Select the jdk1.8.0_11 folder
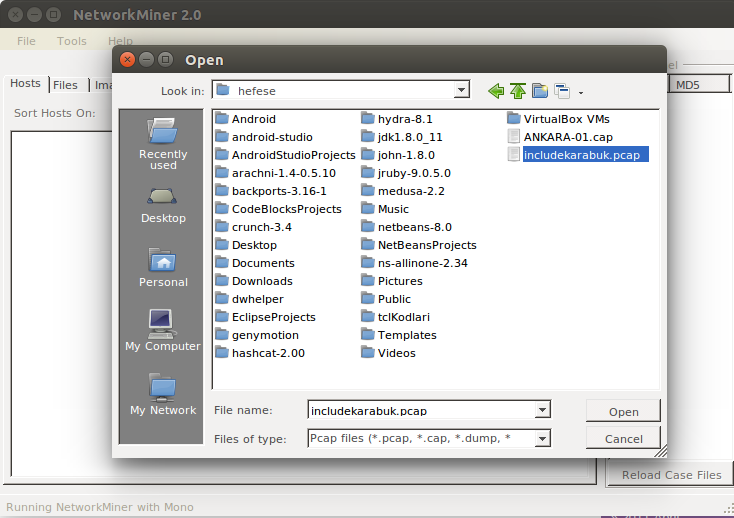 (x=402, y=137)
